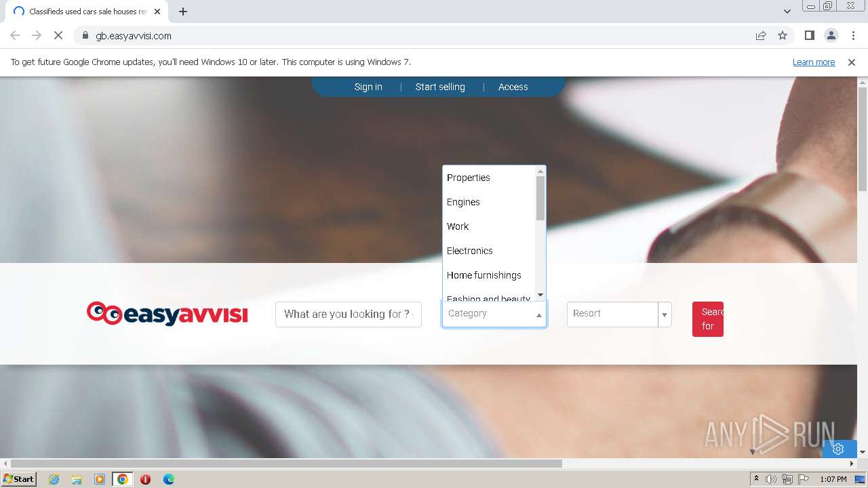Click the Sign in link

tap(368, 87)
